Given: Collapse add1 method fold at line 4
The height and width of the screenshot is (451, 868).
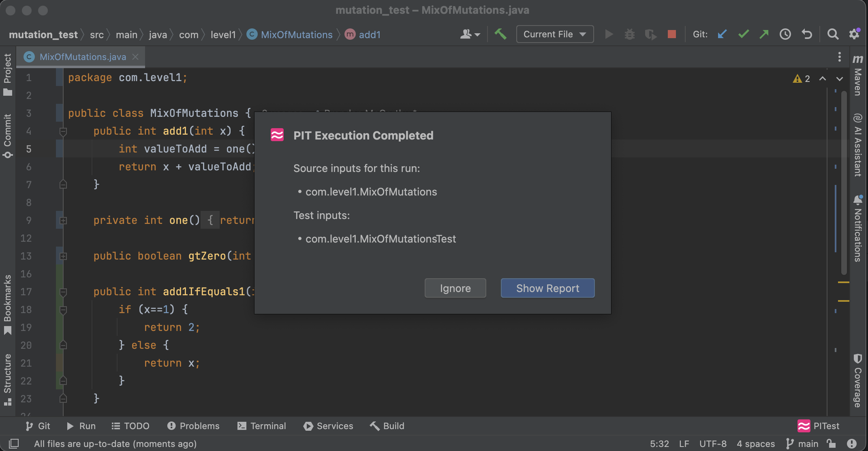Looking at the screenshot, I should (63, 131).
